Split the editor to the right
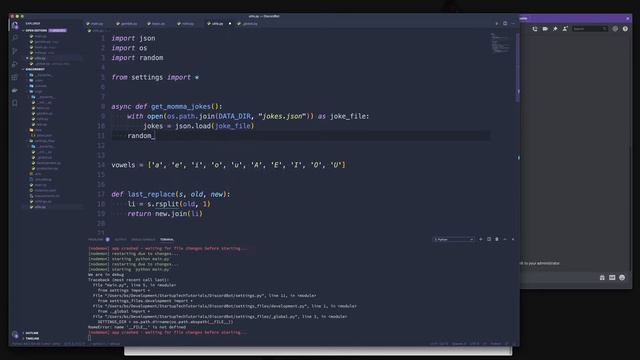This screenshot has height=360, width=640. coord(505,24)
